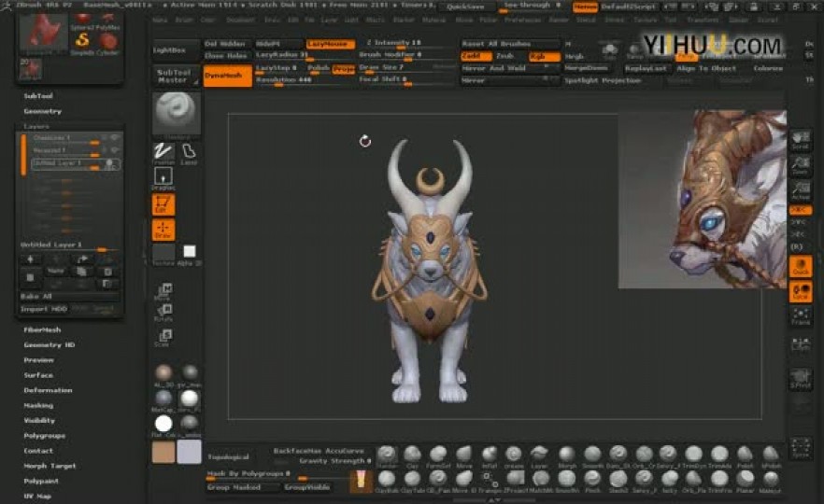The image size is (824, 504).
Task: Click Reset All Brushes
Action: 510,44
